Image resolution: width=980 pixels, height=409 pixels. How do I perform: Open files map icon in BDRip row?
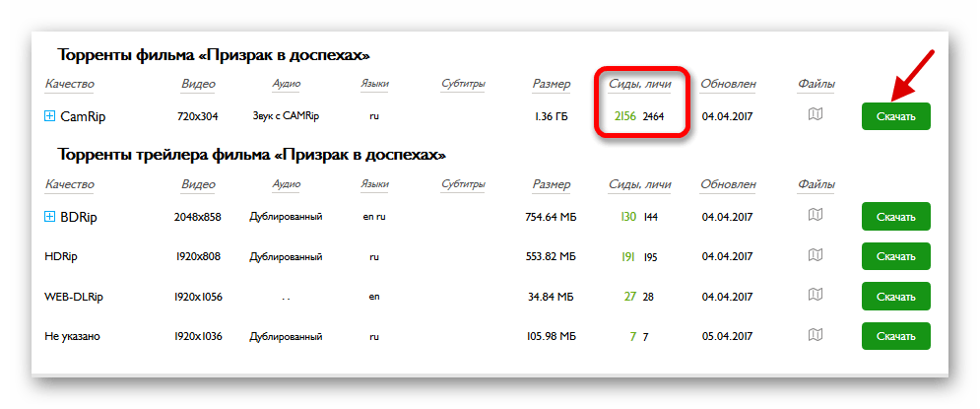coord(815,215)
